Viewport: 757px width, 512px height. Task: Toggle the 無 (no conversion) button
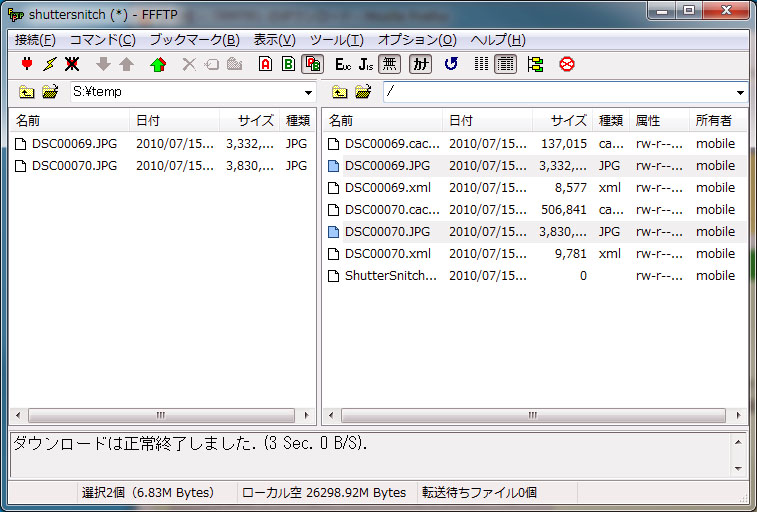(389, 64)
